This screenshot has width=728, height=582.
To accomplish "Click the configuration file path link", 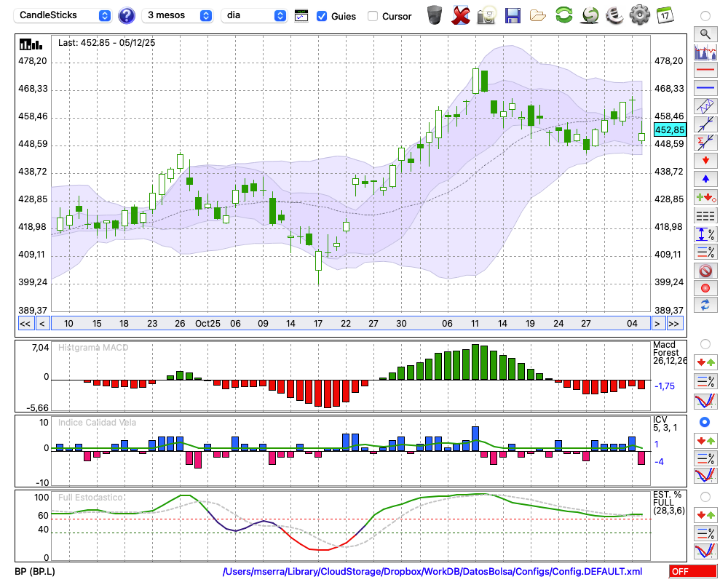I will (x=432, y=572).
